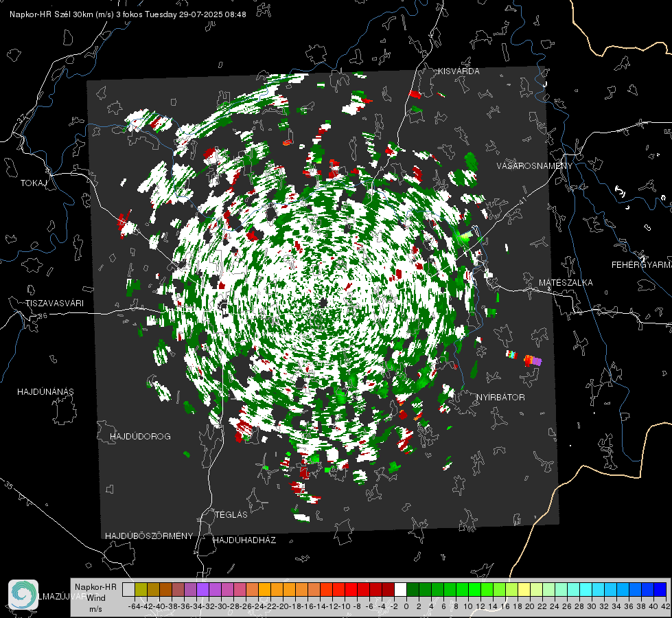The image size is (672, 618).
Task: Click the 0 value on the legend scale
Action: point(406,606)
